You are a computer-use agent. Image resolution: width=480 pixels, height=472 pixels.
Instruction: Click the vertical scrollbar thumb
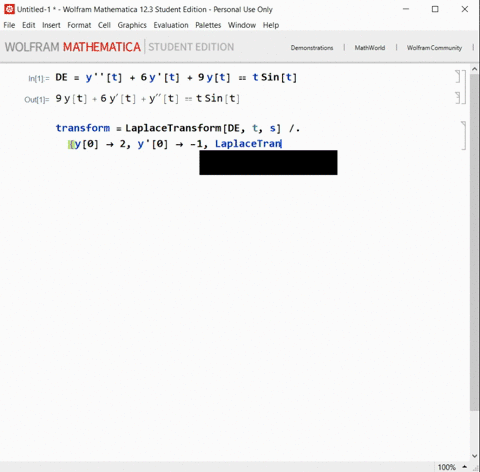click(475, 242)
